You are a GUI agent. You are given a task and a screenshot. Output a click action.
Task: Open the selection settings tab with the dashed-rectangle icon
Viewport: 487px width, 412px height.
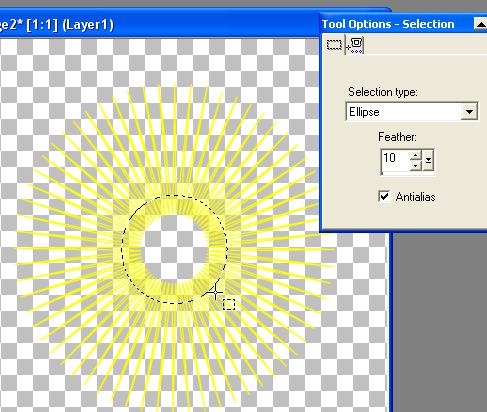[334, 44]
